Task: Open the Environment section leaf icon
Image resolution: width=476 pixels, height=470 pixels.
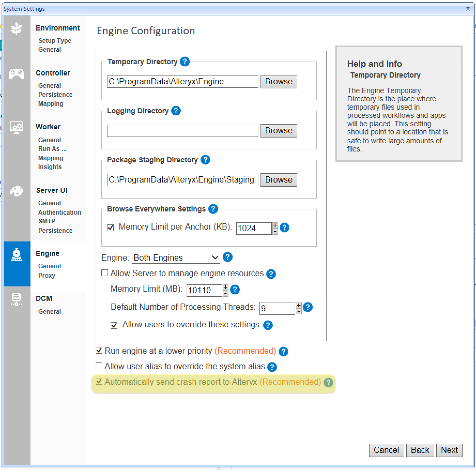Action: [x=17, y=28]
